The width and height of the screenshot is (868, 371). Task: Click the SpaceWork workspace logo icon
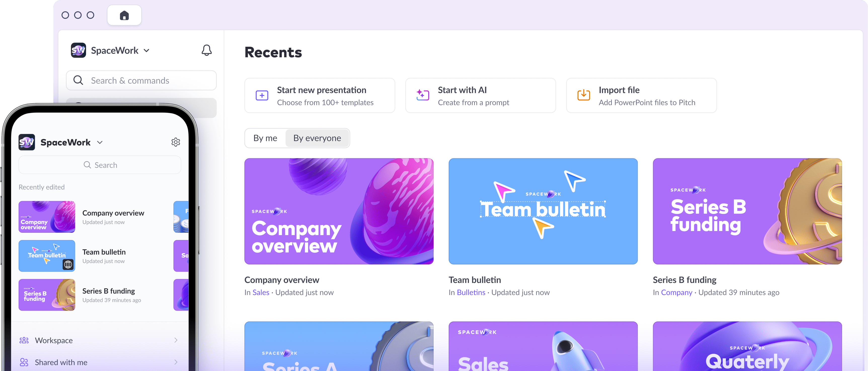[78, 50]
